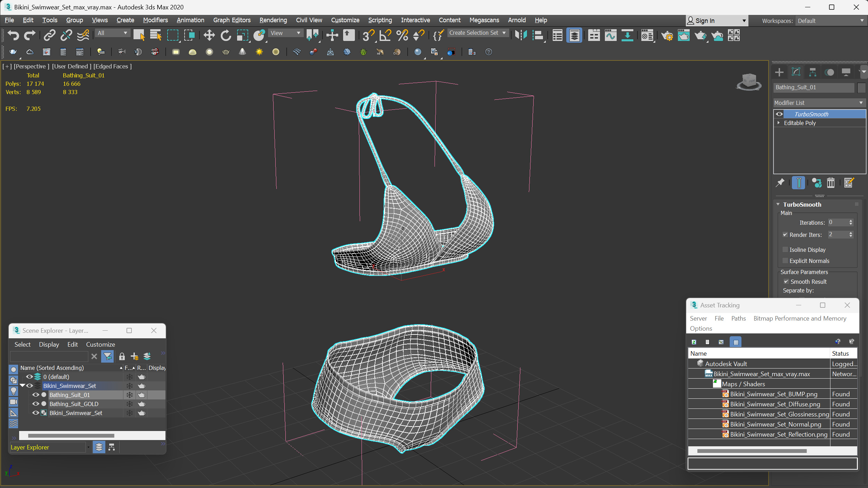868x488 pixels.
Task: Click the Move transform tool icon
Action: pyautogui.click(x=209, y=36)
